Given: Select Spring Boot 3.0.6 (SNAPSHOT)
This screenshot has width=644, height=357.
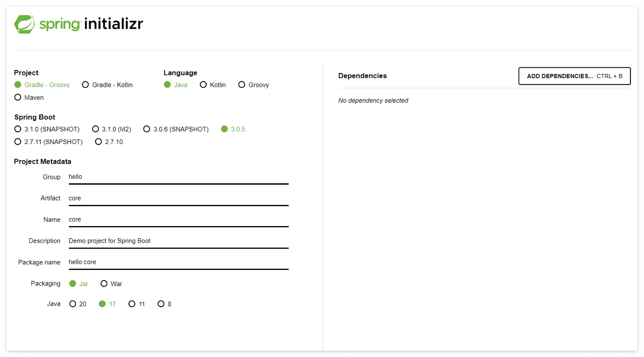Looking at the screenshot, I should click(x=176, y=129).
